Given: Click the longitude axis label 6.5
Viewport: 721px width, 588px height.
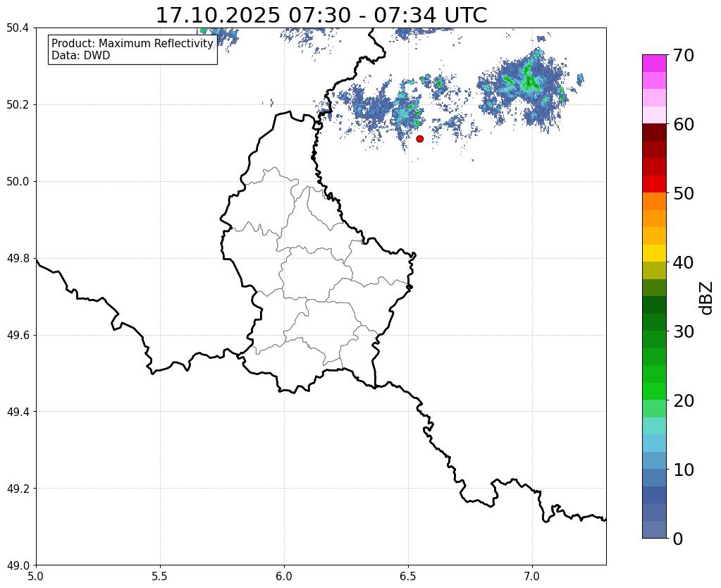Looking at the screenshot, I should coord(408,576).
